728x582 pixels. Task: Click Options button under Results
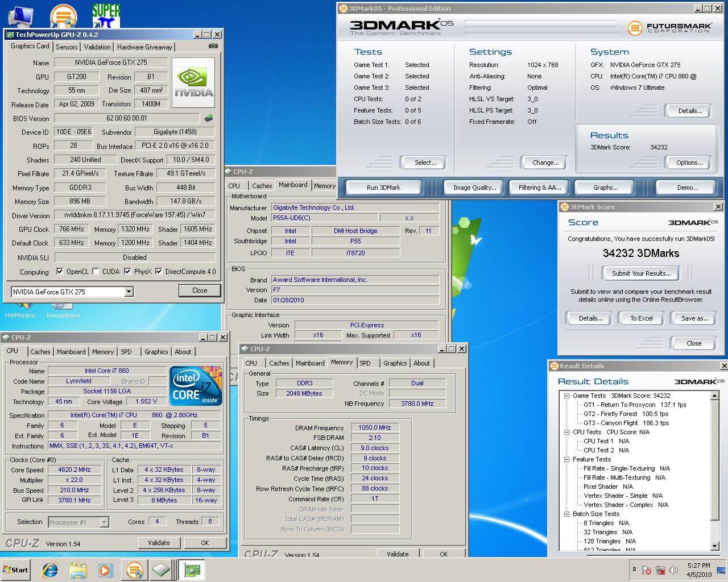point(689,163)
